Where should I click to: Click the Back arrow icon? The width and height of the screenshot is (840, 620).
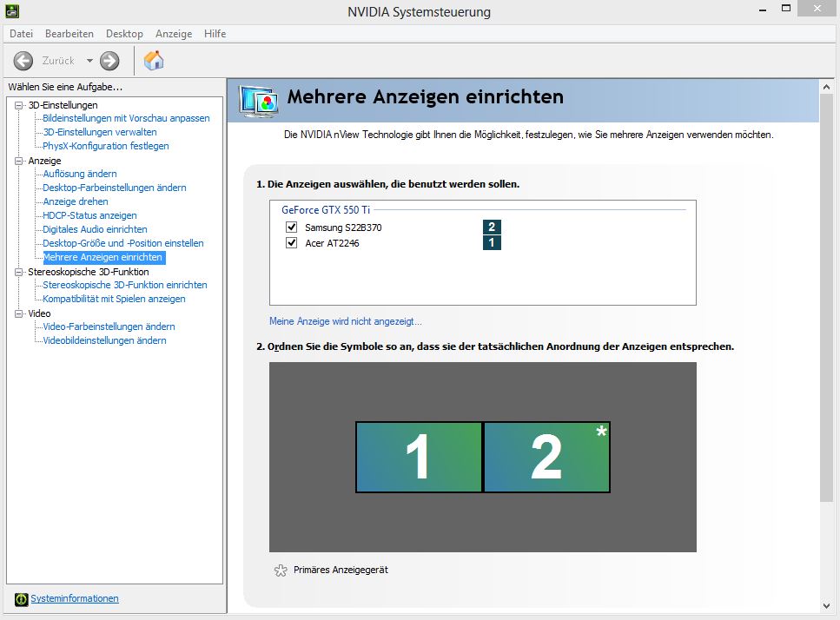[x=23, y=61]
